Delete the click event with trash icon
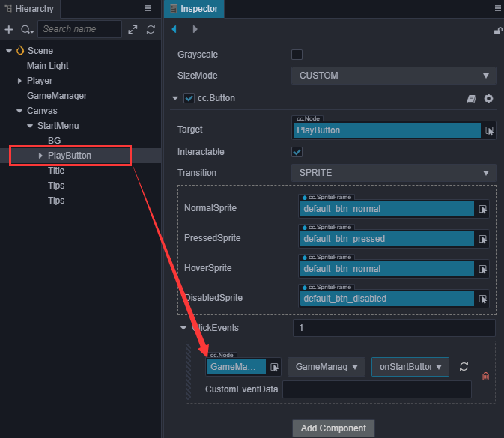This screenshot has width=504, height=438. (485, 376)
